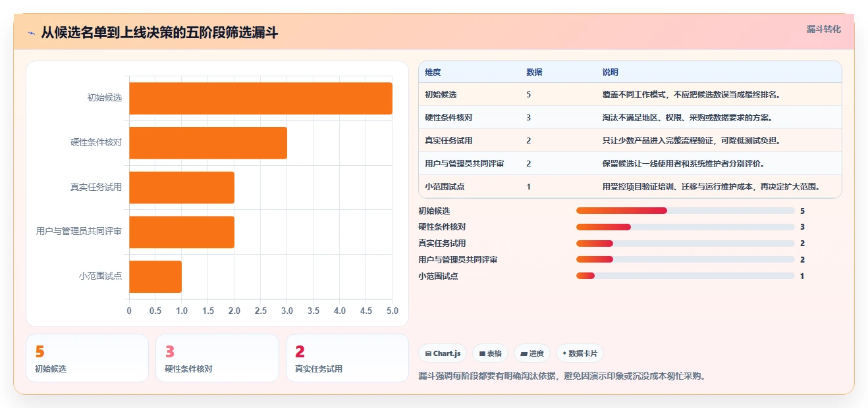The width and height of the screenshot is (868, 408).
Task: Click the description starting with 用受控项目验证
Action: [713, 187]
